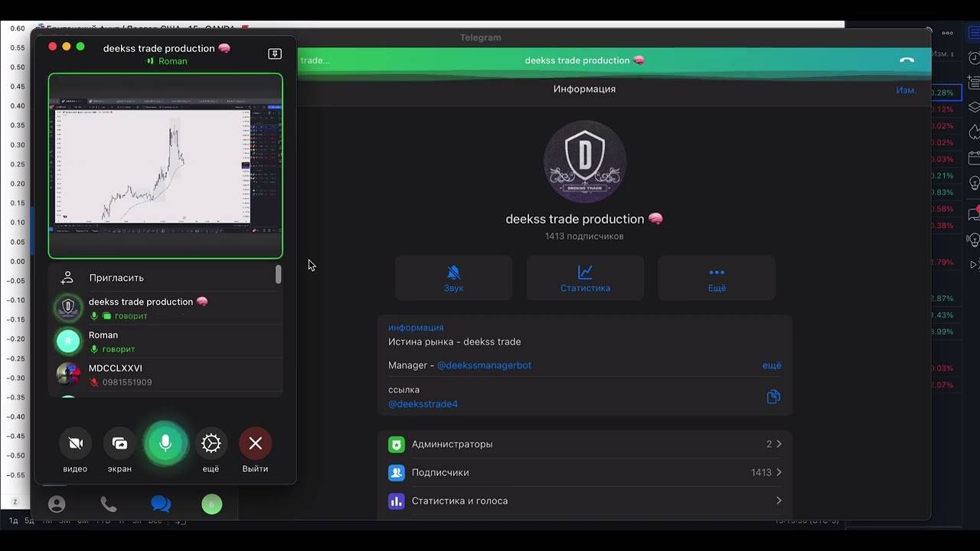Click the 1413 подписчиков subscriber count
Screen dimensions: 980x551
584,236
